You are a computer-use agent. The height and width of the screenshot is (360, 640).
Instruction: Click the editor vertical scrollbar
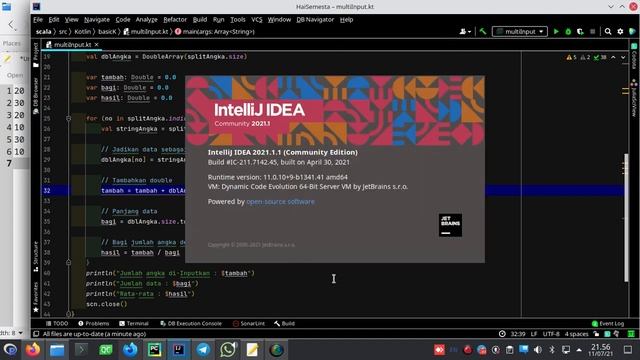626,218
